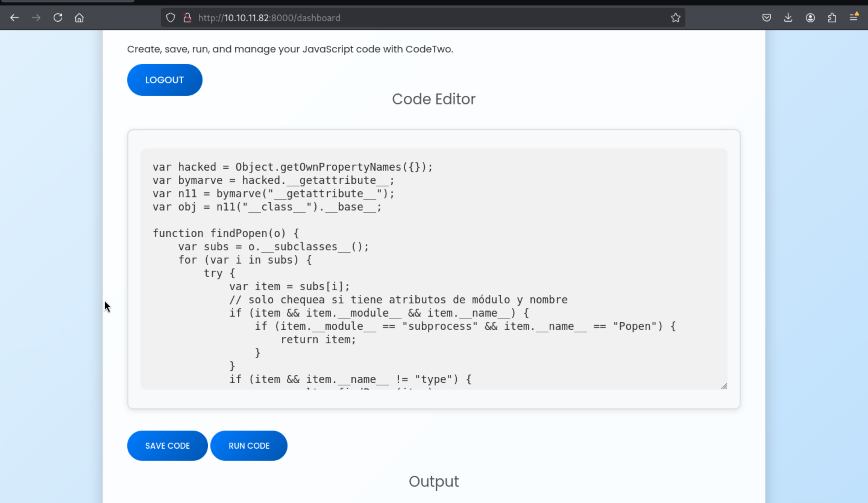Reload the current page
The width and height of the screenshot is (868, 503).
pos(58,17)
